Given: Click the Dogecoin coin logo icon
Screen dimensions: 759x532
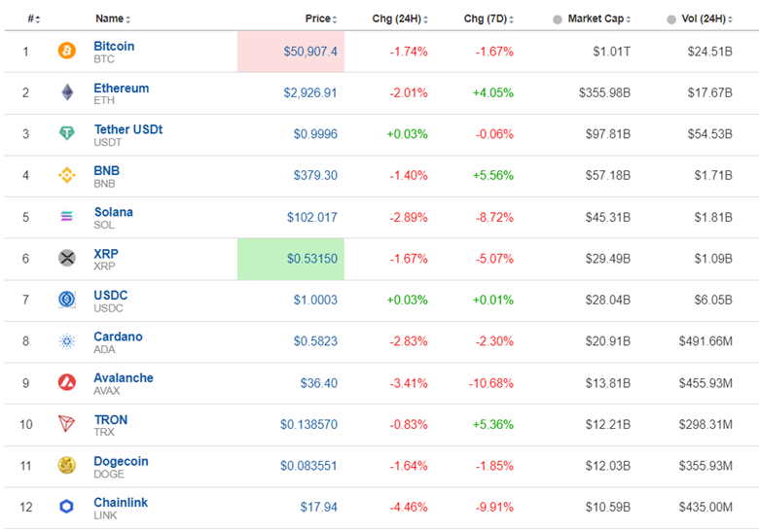Looking at the screenshot, I should (x=66, y=466).
